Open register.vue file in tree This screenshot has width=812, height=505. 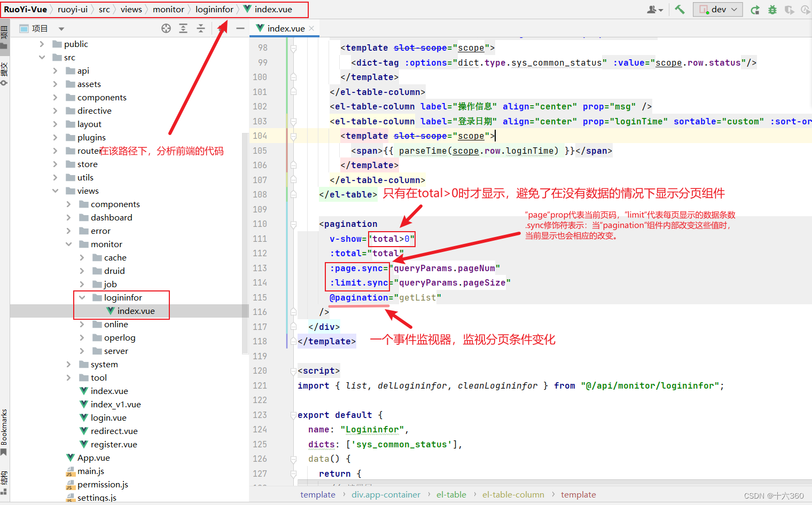[114, 444]
